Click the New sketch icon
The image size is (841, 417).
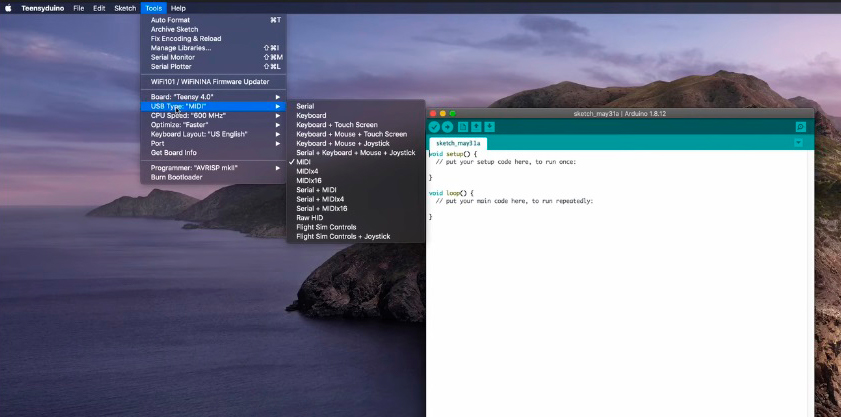(462, 127)
